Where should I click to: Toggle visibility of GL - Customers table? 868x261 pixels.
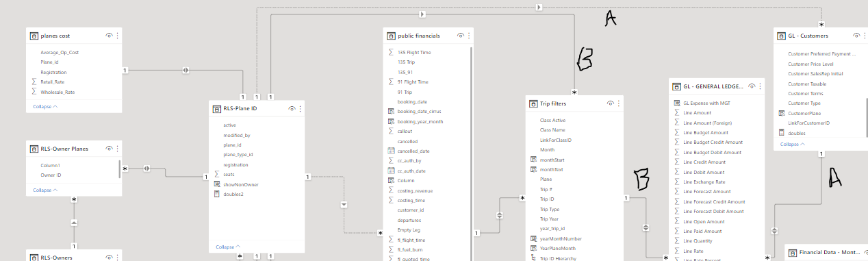click(x=856, y=36)
